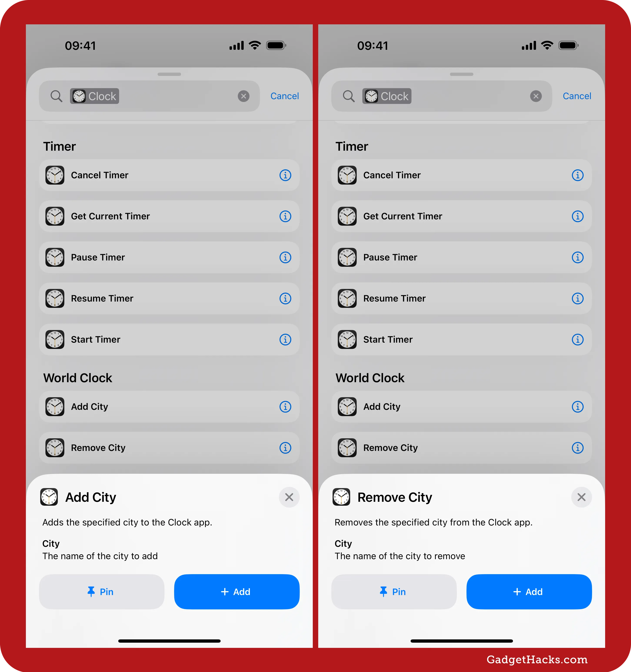
Task: Click the Start Timer action icon
Action: coord(55,339)
